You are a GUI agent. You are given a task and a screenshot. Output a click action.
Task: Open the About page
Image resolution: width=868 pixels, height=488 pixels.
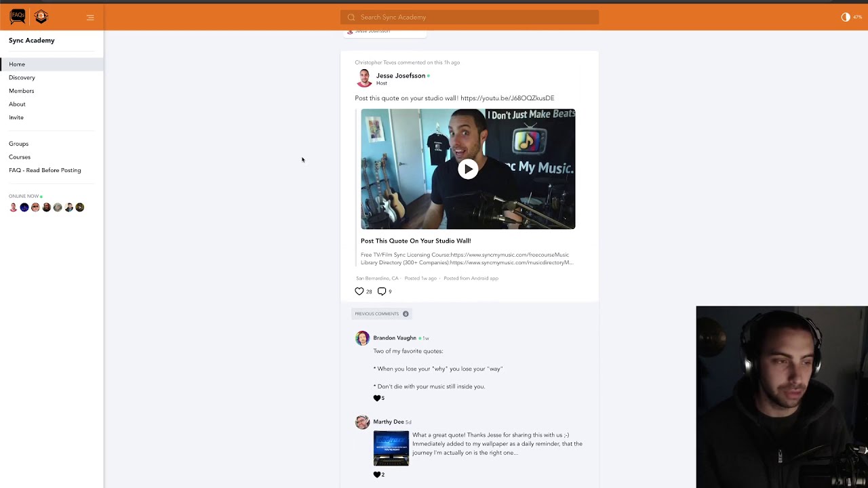click(x=17, y=104)
